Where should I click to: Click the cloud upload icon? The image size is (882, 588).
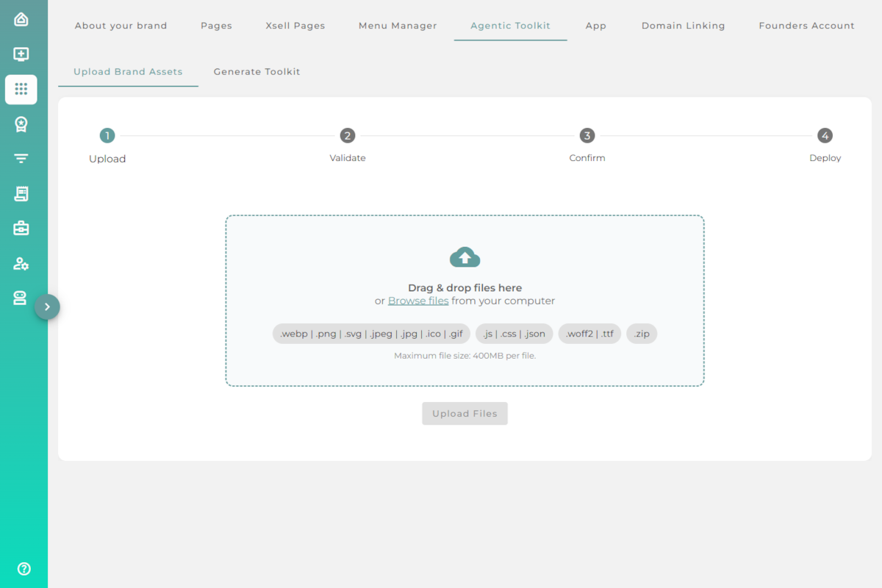465,257
